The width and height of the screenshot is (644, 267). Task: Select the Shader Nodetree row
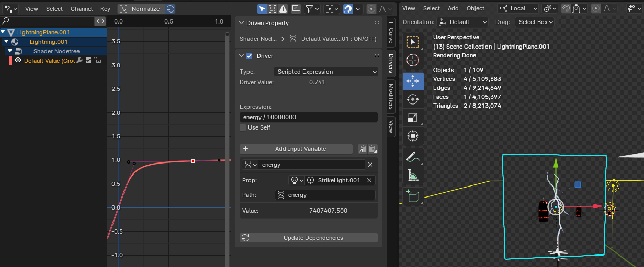pyautogui.click(x=56, y=51)
